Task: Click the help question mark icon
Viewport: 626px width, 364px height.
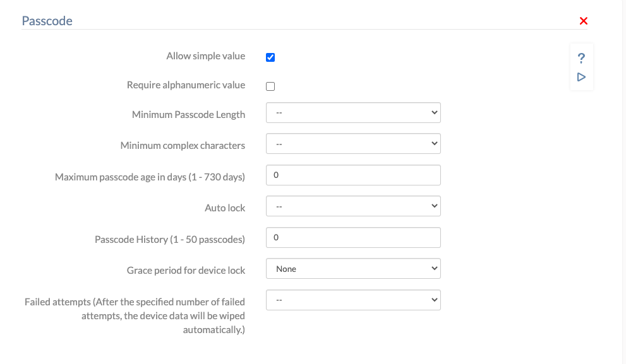Action: tap(581, 57)
